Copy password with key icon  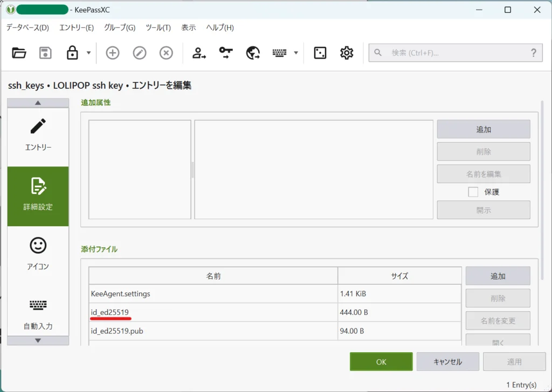pos(226,53)
